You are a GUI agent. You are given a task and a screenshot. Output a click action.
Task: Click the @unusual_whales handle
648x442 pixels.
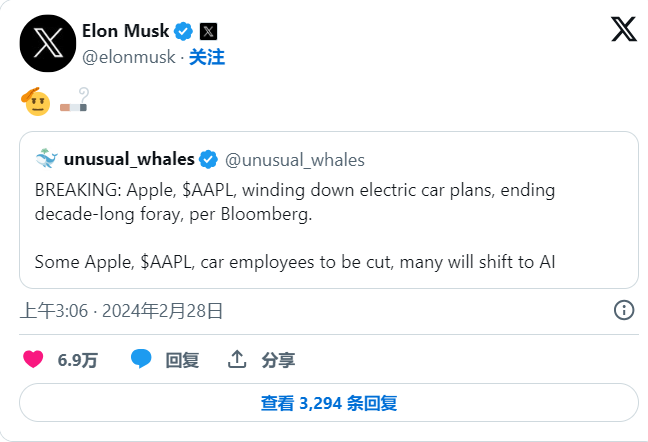[x=295, y=159]
